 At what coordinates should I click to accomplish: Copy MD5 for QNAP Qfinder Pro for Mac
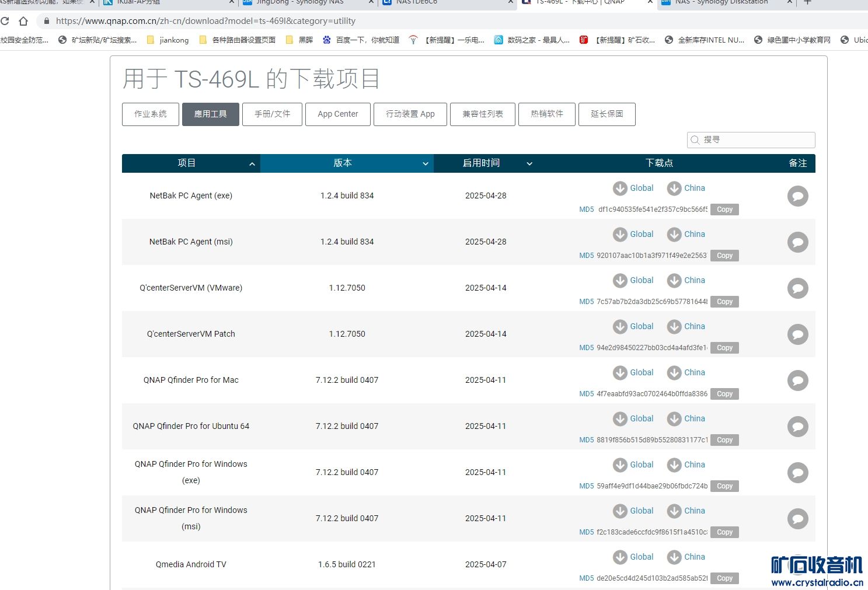pos(724,394)
